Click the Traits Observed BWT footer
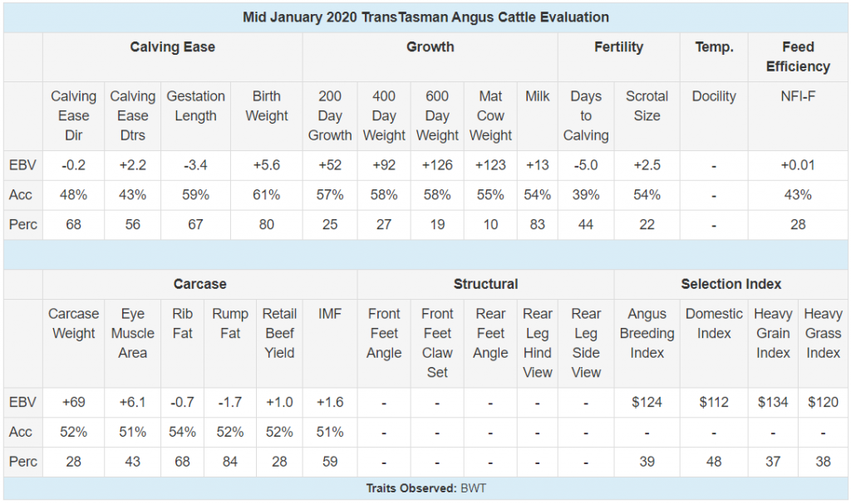 point(425,488)
